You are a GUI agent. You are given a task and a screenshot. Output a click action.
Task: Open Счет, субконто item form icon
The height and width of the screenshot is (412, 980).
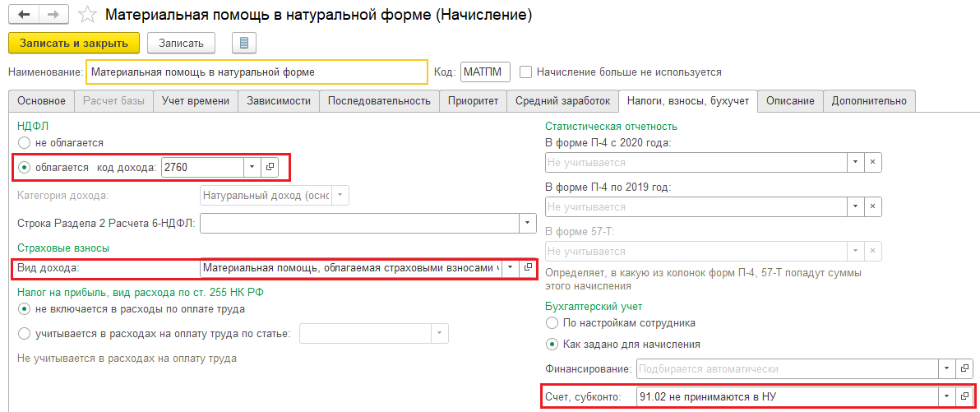point(965,397)
